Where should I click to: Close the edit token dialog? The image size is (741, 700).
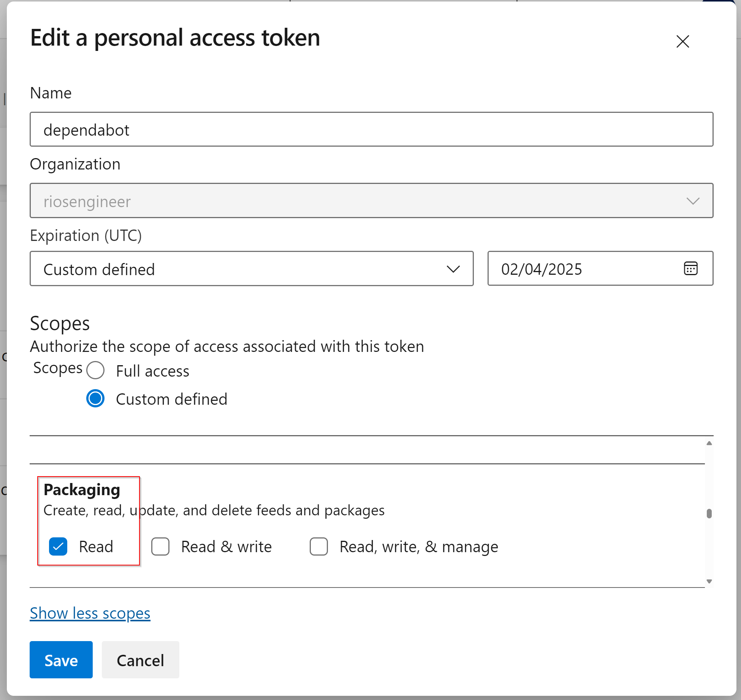(682, 41)
